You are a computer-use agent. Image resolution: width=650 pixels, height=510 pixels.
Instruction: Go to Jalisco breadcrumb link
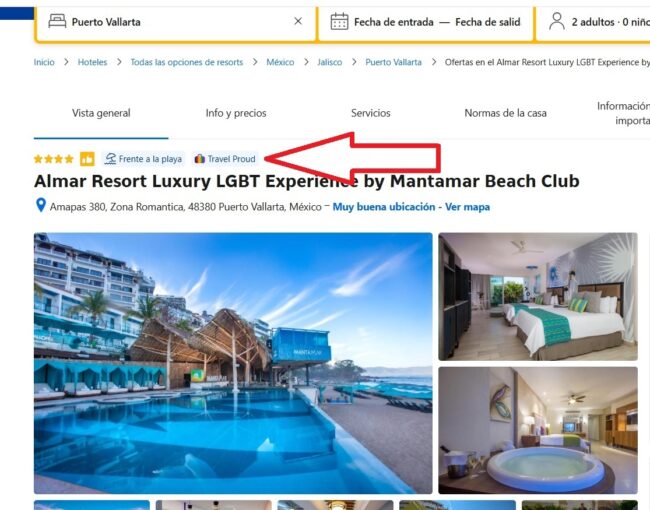point(330,62)
